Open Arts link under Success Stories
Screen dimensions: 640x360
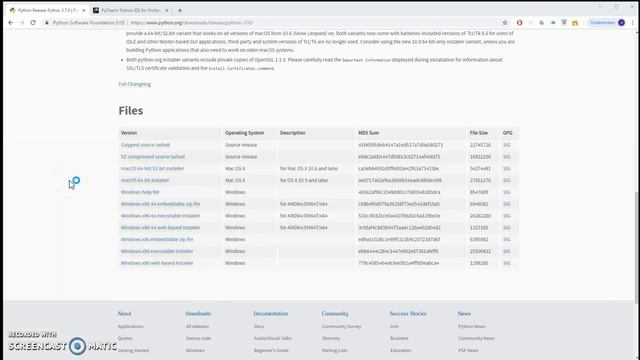(x=394, y=327)
